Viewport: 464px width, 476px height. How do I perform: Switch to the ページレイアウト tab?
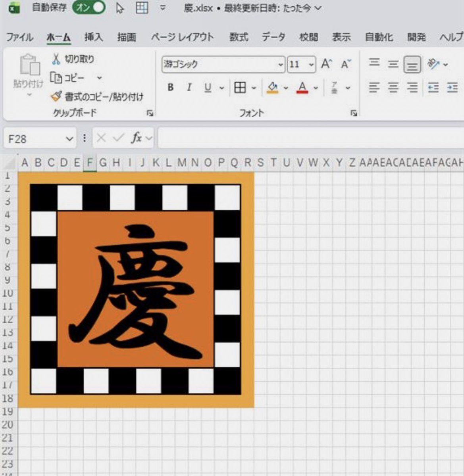point(182,37)
